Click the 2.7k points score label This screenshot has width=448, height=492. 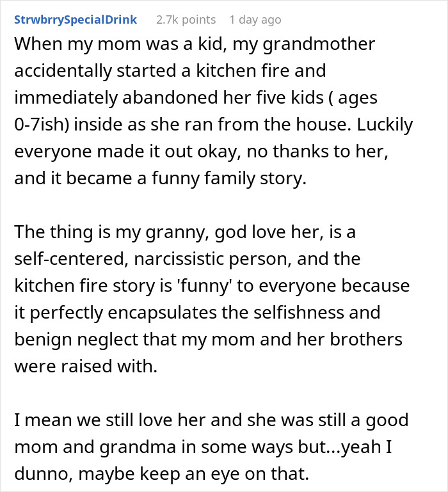186,20
